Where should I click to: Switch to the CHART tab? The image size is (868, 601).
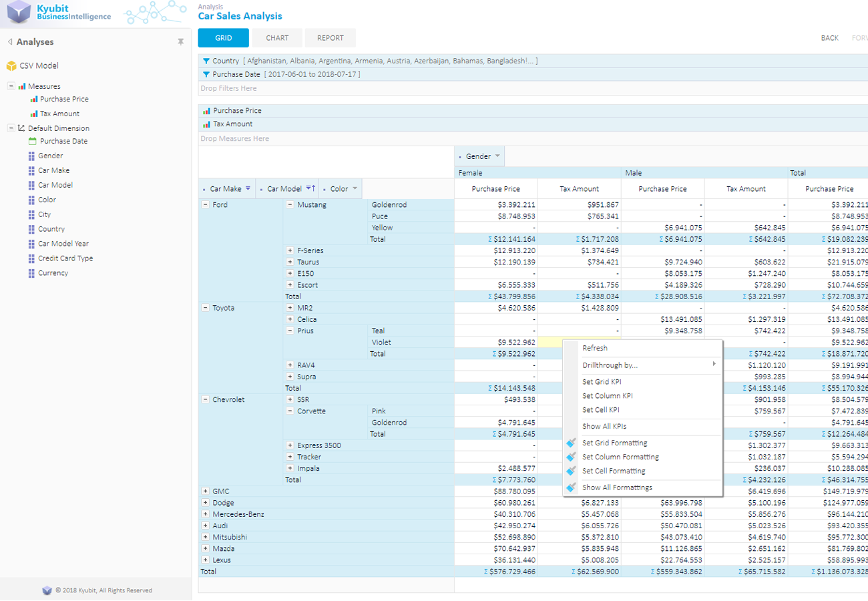pos(277,38)
